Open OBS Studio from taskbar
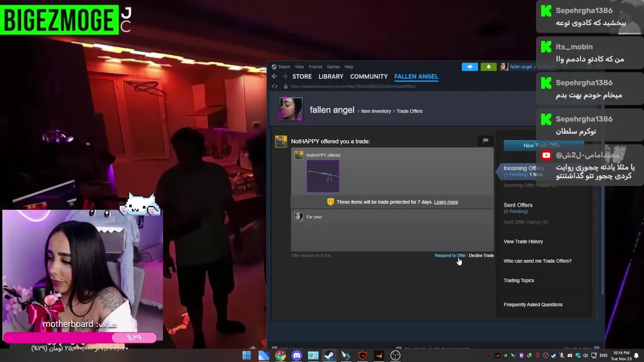The image size is (644, 362). (395, 355)
